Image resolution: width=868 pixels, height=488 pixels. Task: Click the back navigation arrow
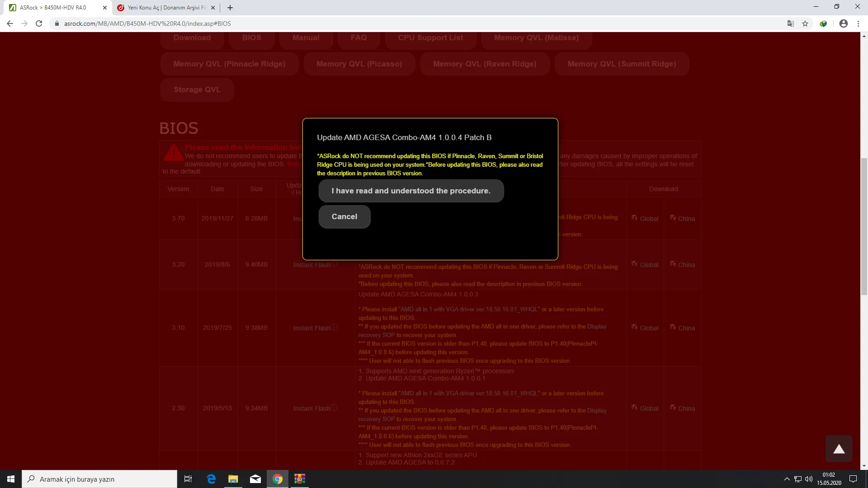(x=10, y=23)
